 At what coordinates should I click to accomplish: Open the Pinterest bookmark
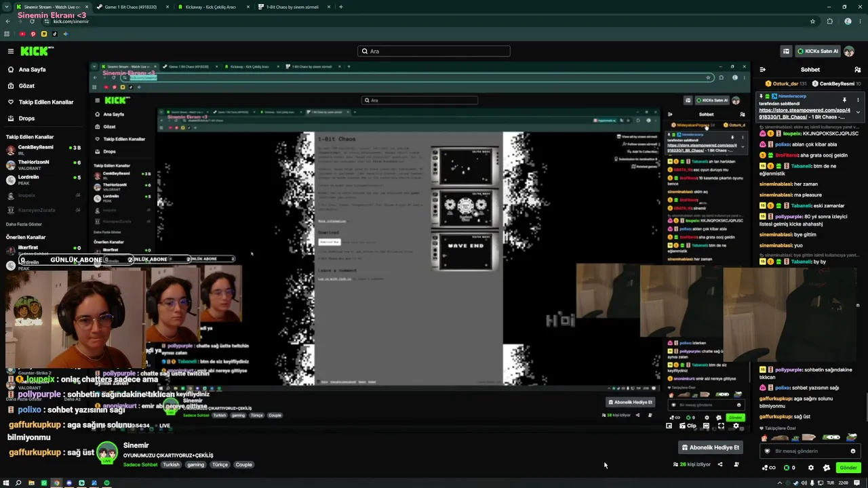[33, 34]
